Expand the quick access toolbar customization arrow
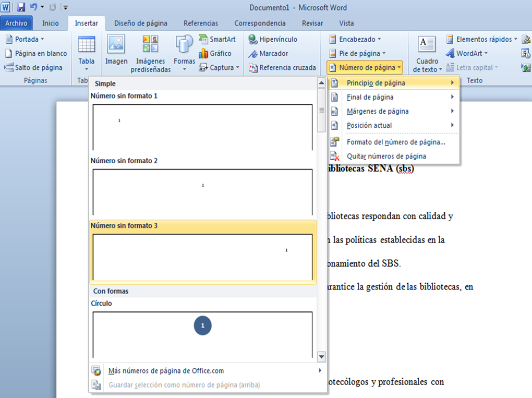The width and height of the screenshot is (532, 398). pyautogui.click(x=66, y=7)
